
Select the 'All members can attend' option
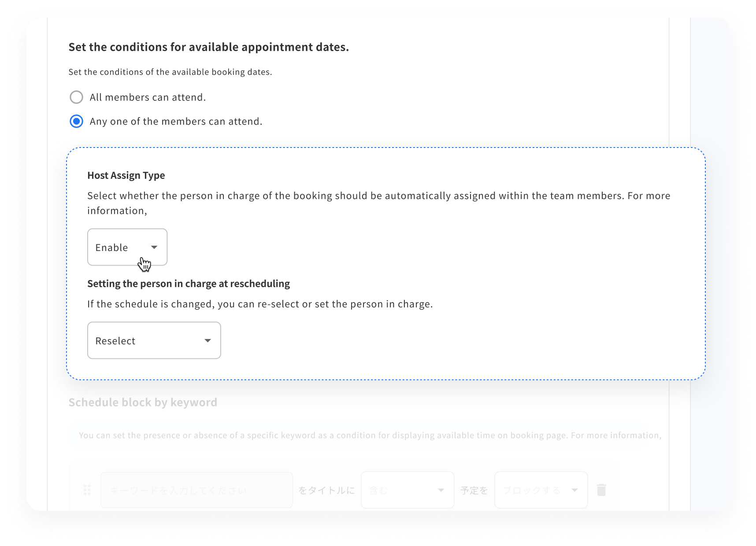click(76, 97)
